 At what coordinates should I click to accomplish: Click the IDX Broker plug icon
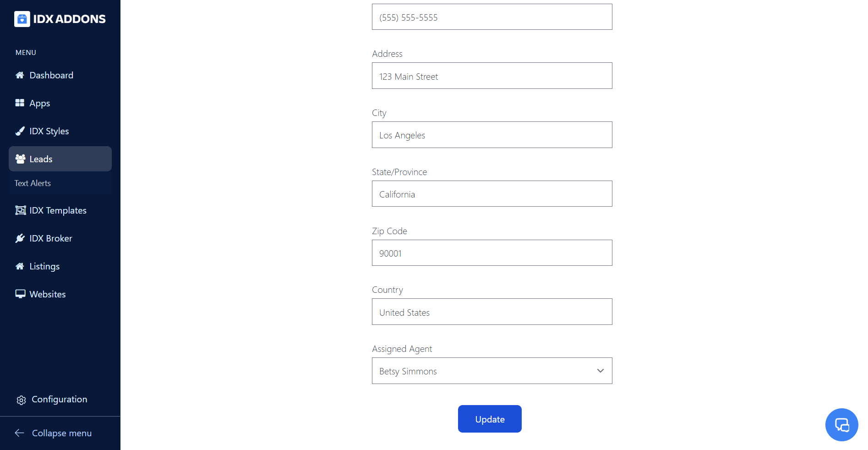[20, 238]
